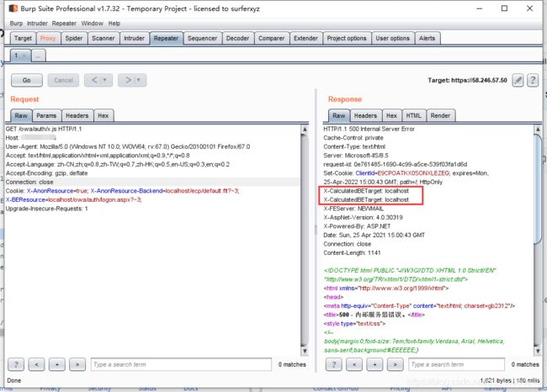Open the forward history dropdown arrow
The height and width of the screenshot is (392, 547).
click(139, 80)
